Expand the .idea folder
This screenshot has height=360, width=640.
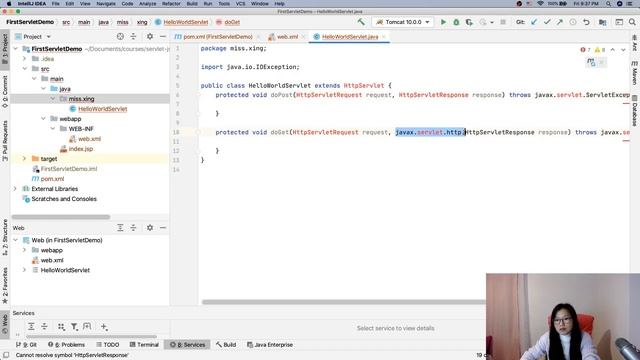pos(24,59)
